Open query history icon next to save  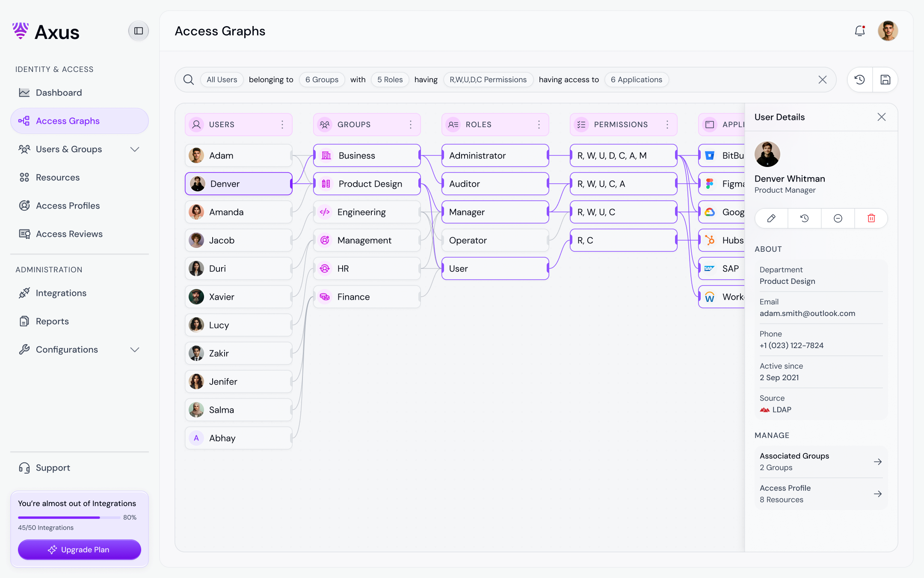coord(860,80)
